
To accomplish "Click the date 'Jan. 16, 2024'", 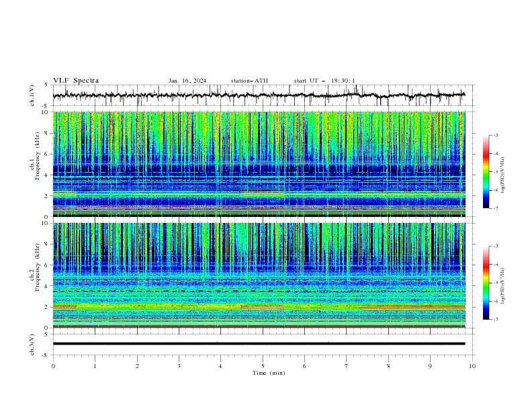I will [x=187, y=81].
